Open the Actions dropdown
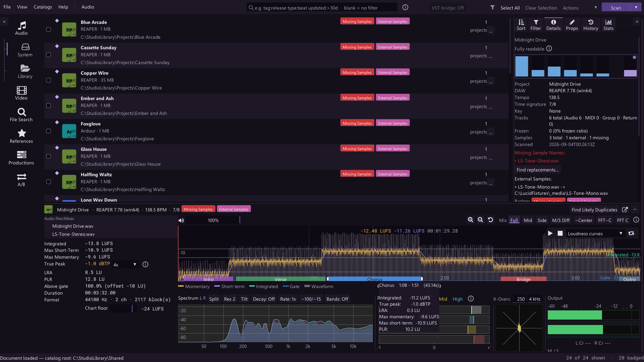The image size is (644, 362). click(x=580, y=8)
